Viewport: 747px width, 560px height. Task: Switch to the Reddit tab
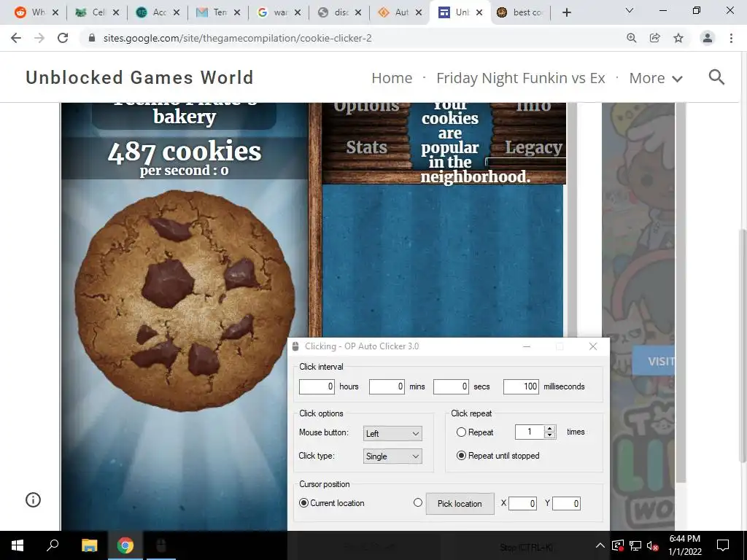click(36, 13)
